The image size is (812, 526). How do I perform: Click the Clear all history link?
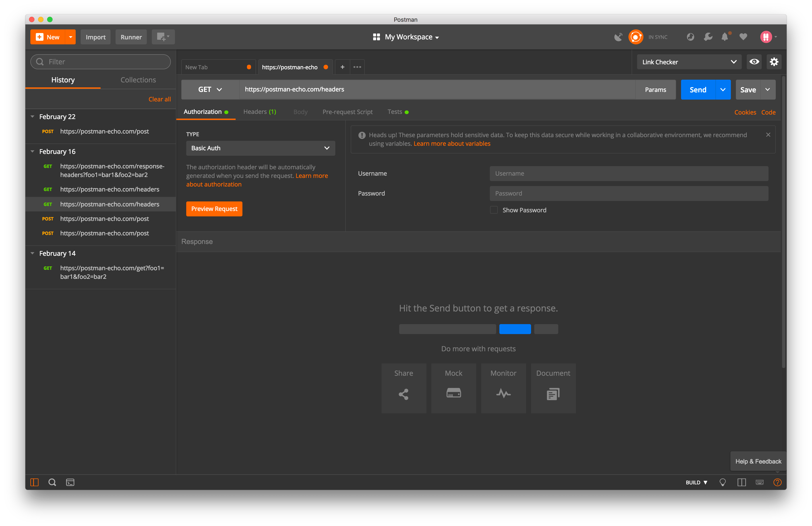159,99
